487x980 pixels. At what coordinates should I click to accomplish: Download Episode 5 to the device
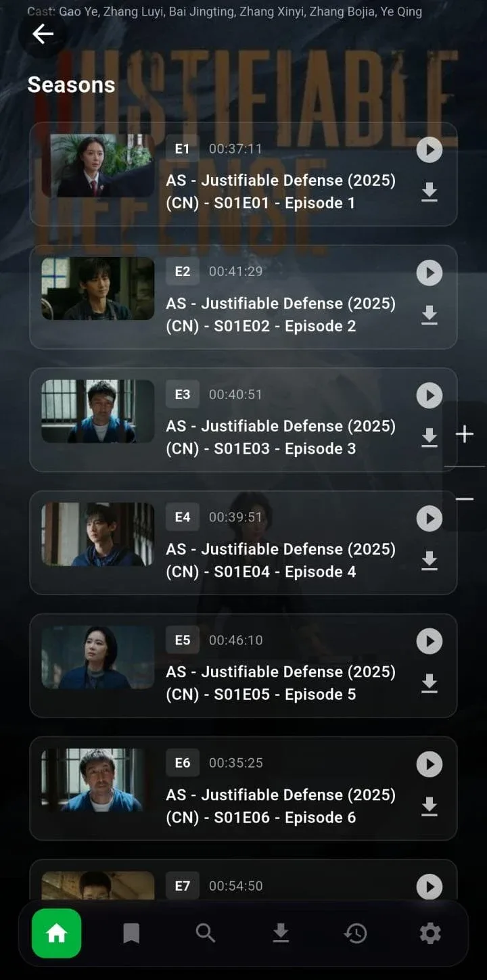(x=429, y=684)
